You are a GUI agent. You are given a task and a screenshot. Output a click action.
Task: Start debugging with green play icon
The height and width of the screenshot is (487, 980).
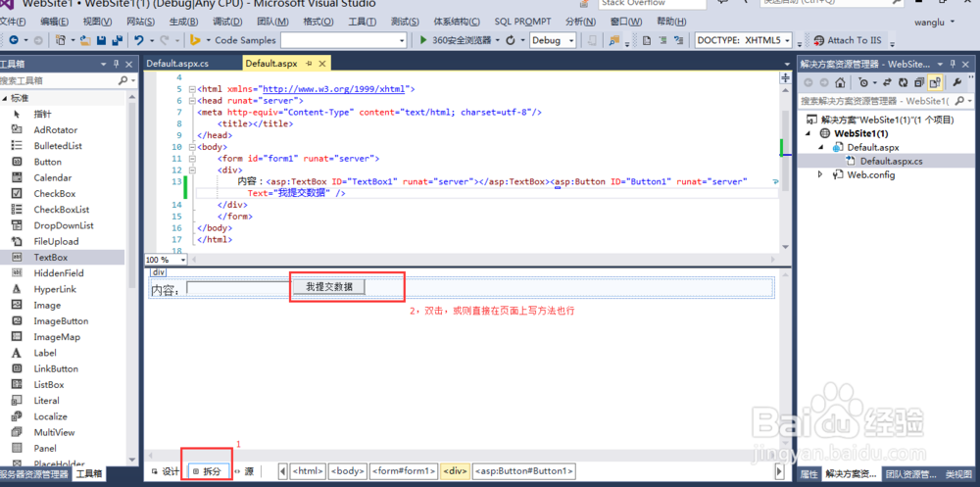click(x=423, y=40)
